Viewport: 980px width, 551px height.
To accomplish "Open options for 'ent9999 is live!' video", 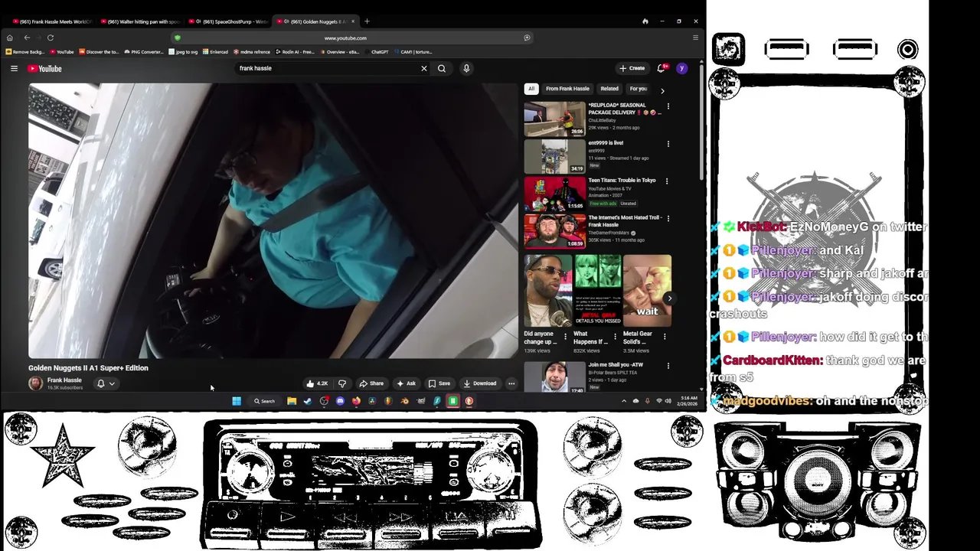I will point(668,144).
